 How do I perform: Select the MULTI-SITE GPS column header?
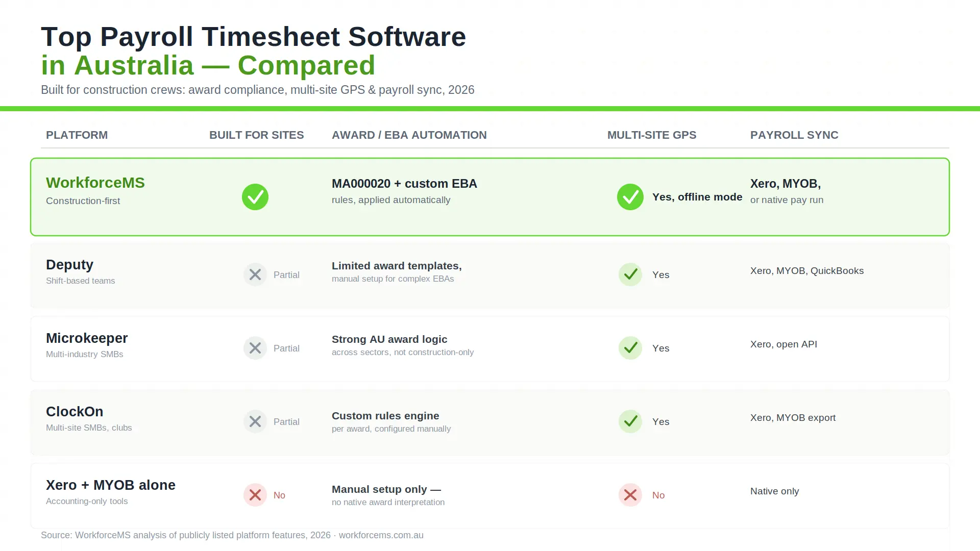(652, 135)
